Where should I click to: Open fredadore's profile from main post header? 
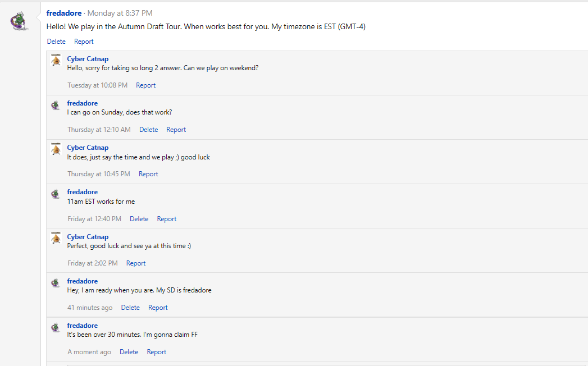click(x=63, y=13)
